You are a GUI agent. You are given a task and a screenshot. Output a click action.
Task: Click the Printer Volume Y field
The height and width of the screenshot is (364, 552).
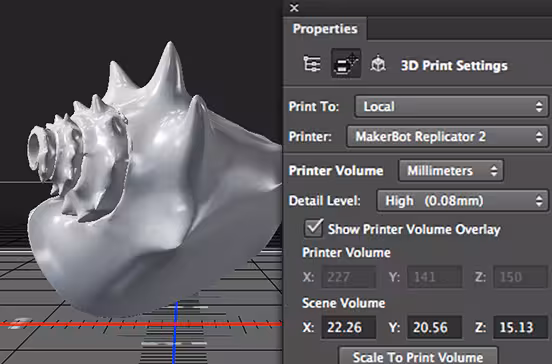coord(434,277)
